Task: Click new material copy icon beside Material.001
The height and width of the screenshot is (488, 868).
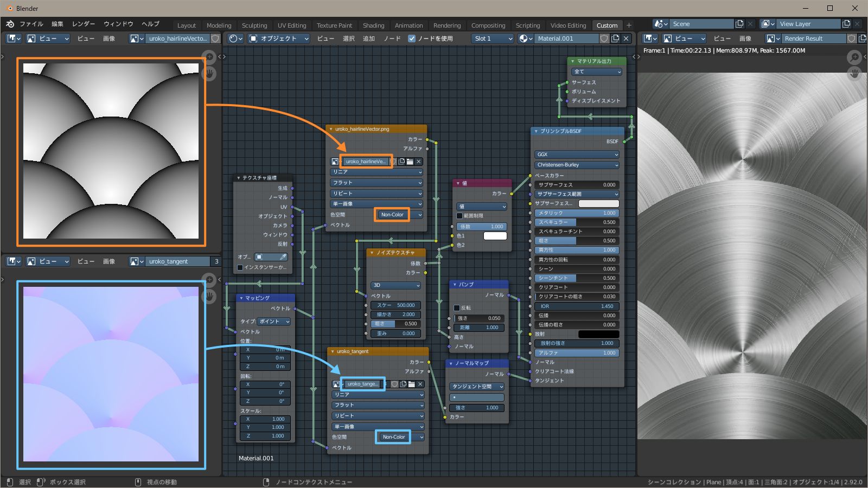Action: pyautogui.click(x=615, y=38)
